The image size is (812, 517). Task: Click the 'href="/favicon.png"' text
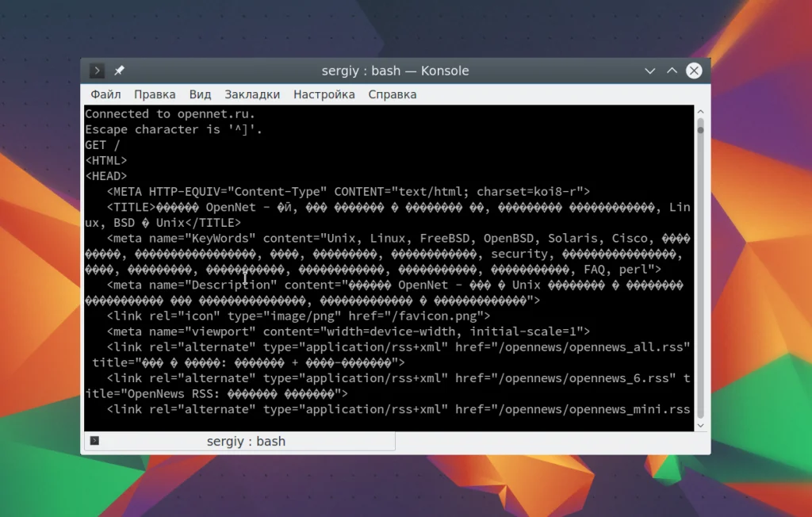(x=416, y=316)
